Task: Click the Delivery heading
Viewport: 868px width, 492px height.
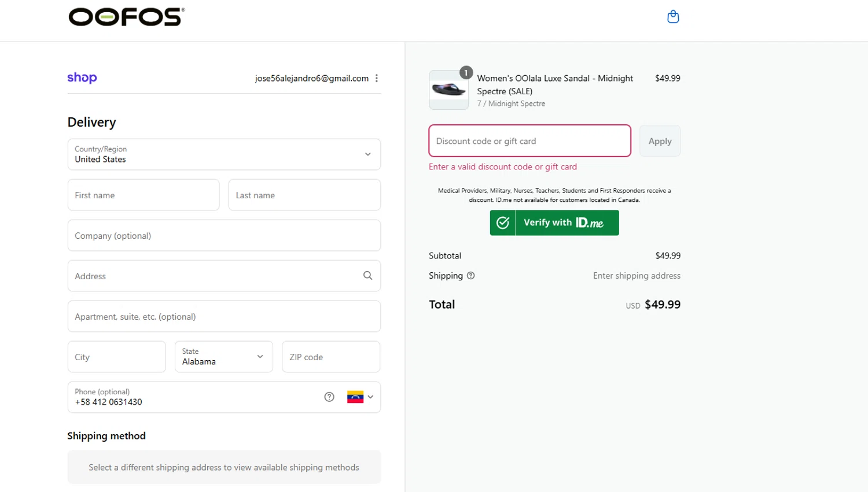Action: click(92, 122)
